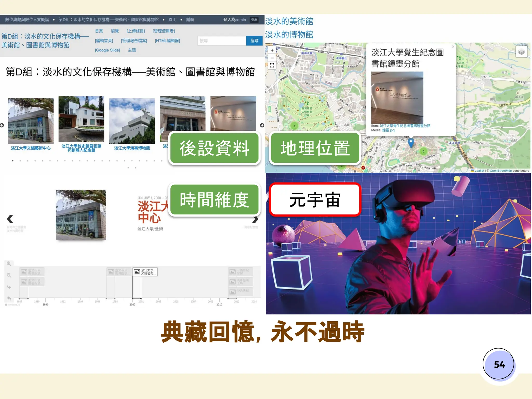The image size is (532, 399).
Task: Open the [管理使用者] menu item
Action: pos(164,31)
